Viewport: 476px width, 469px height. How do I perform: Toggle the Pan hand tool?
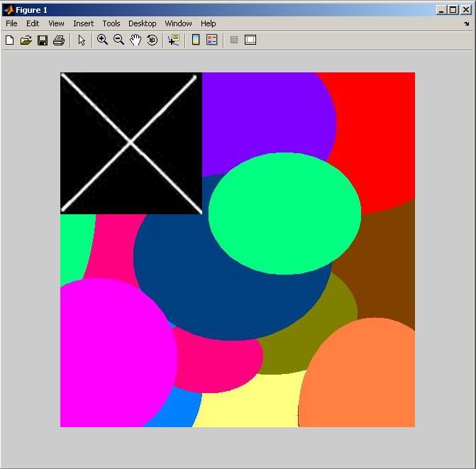pyautogui.click(x=135, y=40)
